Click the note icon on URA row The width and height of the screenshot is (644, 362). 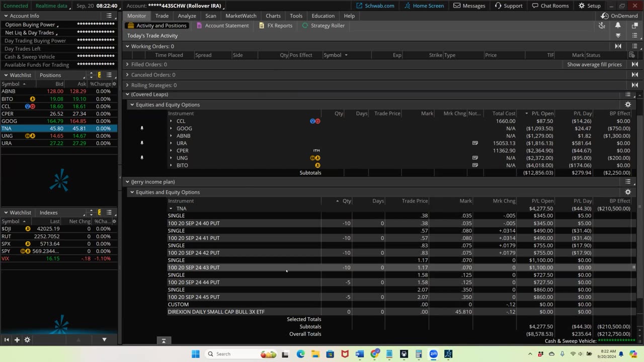(475, 143)
